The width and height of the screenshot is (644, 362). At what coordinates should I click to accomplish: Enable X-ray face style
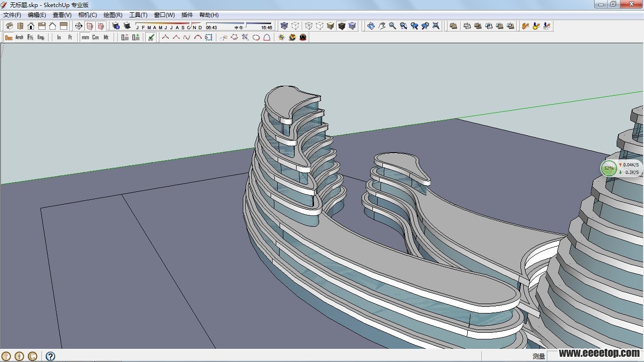[x=284, y=26]
